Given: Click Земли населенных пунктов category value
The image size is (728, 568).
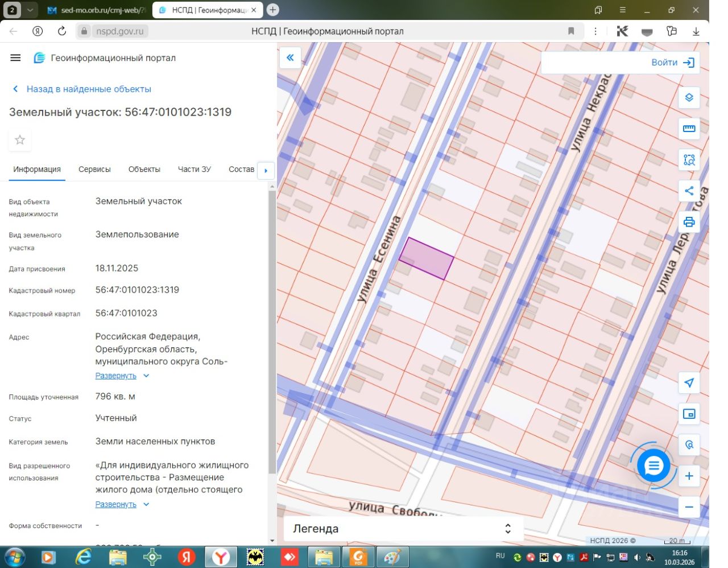Looking at the screenshot, I should pyautogui.click(x=155, y=441).
